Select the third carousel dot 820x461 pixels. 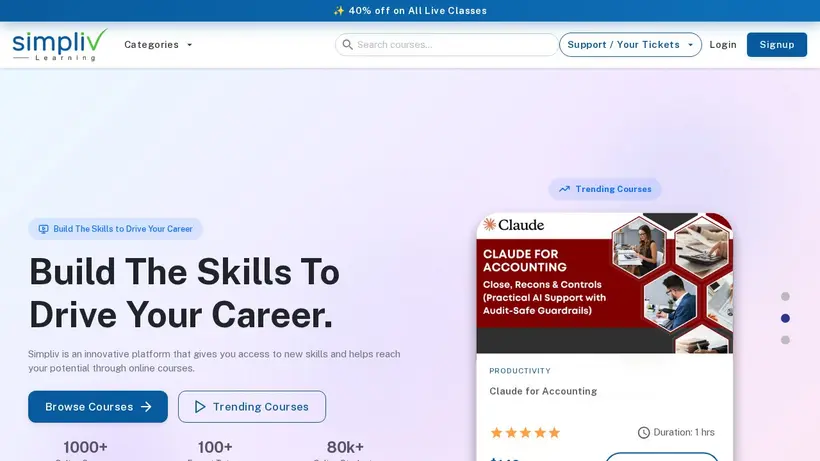click(785, 340)
